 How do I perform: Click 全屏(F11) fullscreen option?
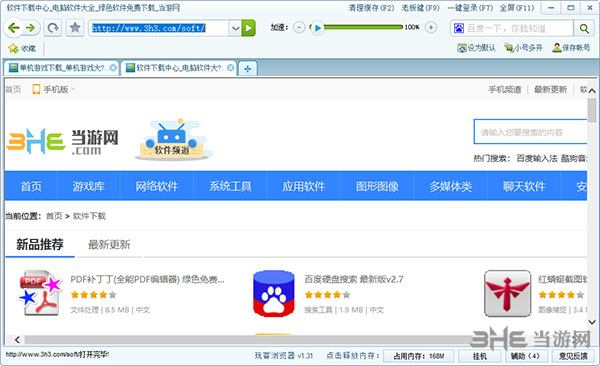click(517, 8)
